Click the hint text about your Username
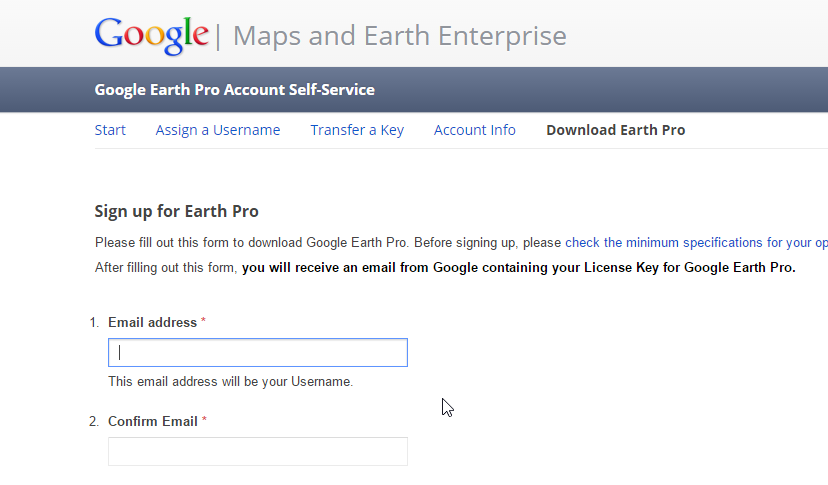 (x=230, y=382)
